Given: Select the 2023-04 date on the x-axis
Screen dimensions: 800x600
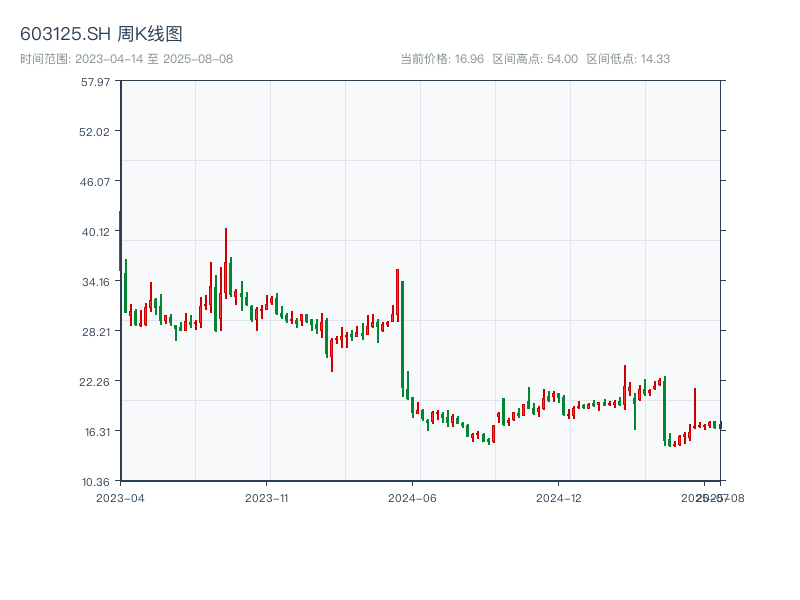Looking at the screenshot, I should 120,497.
